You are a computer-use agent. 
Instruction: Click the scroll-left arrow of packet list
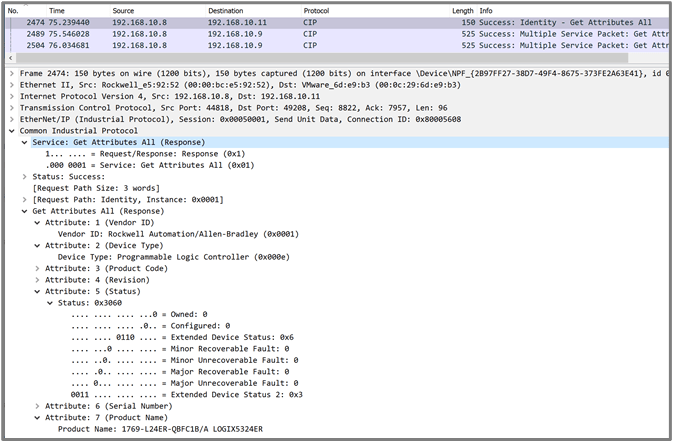click(x=11, y=58)
